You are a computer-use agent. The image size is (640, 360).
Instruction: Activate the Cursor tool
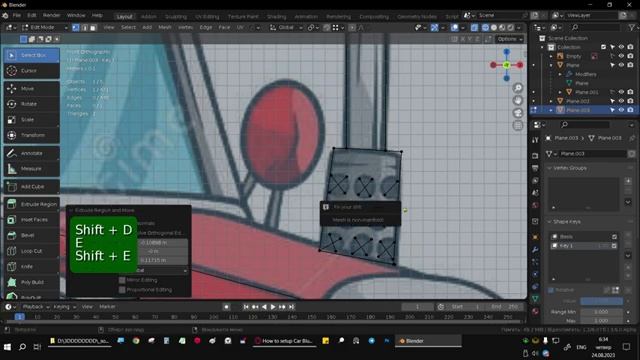point(32,71)
